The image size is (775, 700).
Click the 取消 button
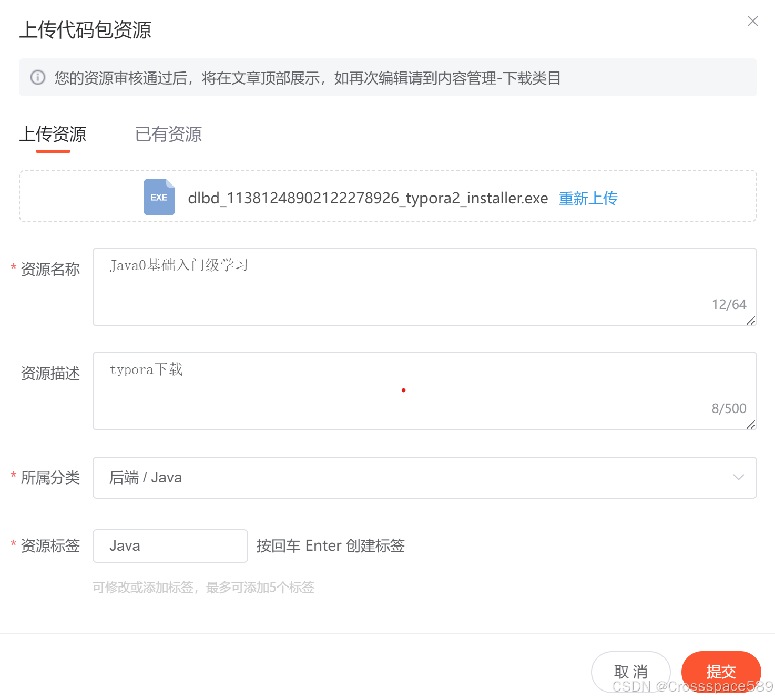(x=631, y=671)
